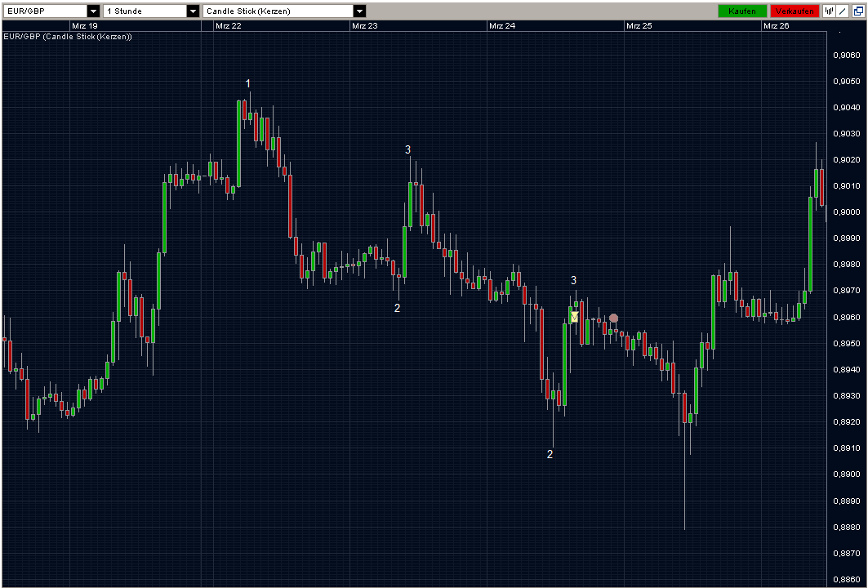Click the 'Mrz 23' date label
Viewport: 868px width, 588px height.
365,26
